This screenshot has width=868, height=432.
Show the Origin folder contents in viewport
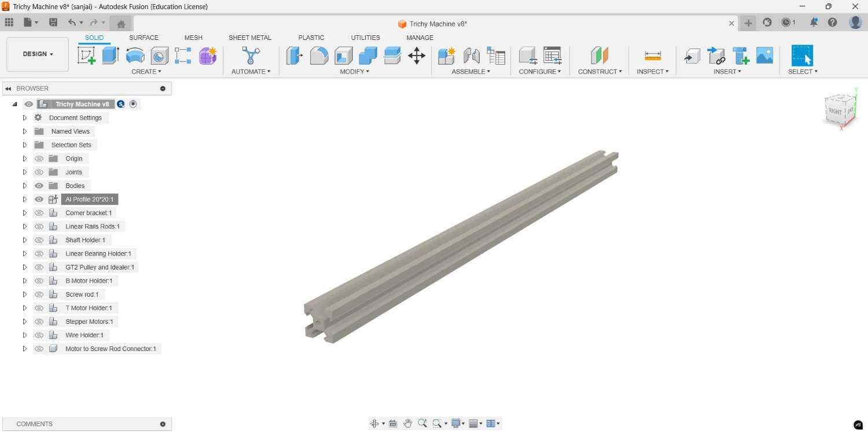pos(39,158)
